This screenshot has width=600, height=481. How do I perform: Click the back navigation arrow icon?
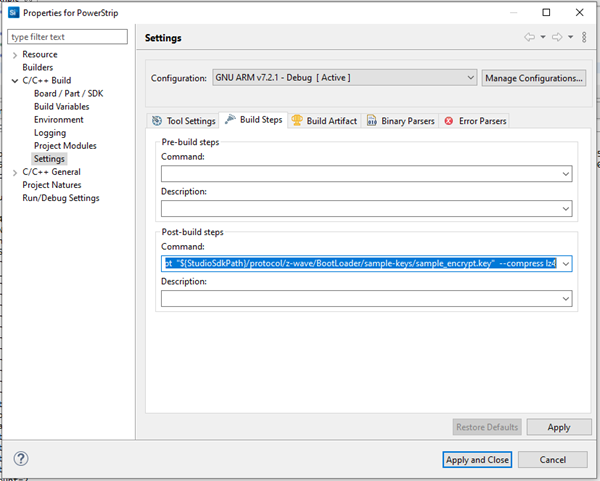[529, 37]
